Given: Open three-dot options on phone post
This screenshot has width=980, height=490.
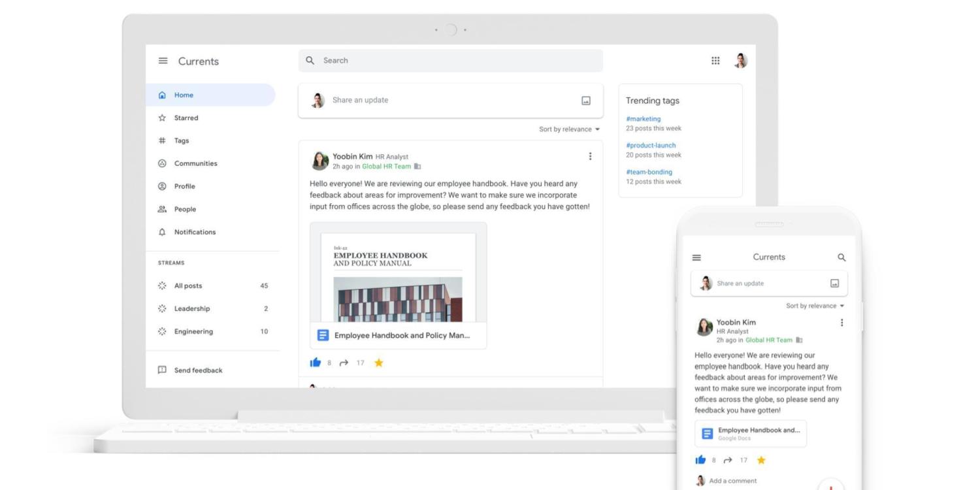Looking at the screenshot, I should tap(841, 323).
